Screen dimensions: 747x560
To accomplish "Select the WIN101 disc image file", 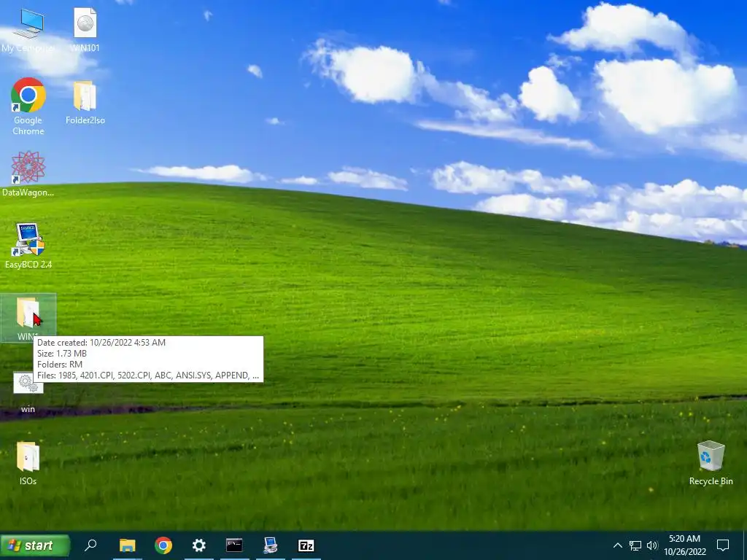I will [85, 29].
